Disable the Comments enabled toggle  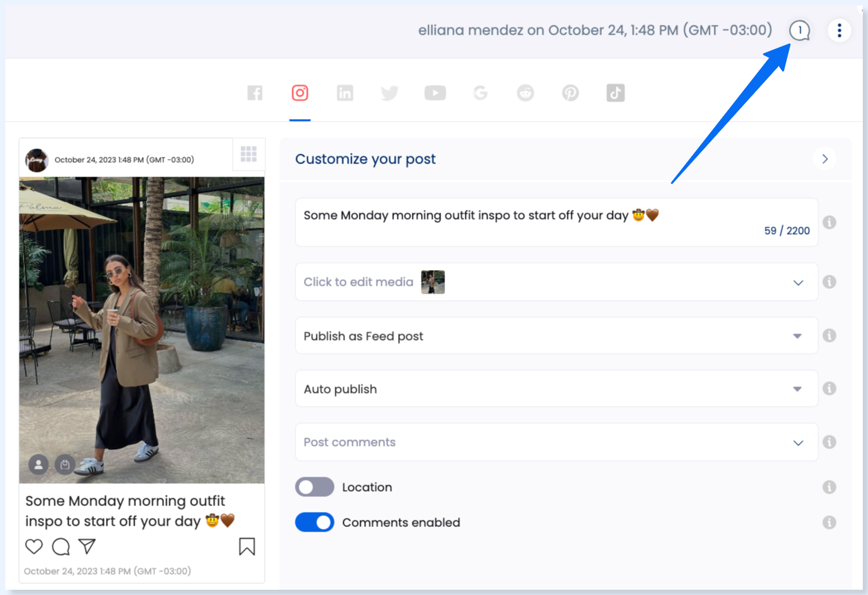(x=314, y=522)
